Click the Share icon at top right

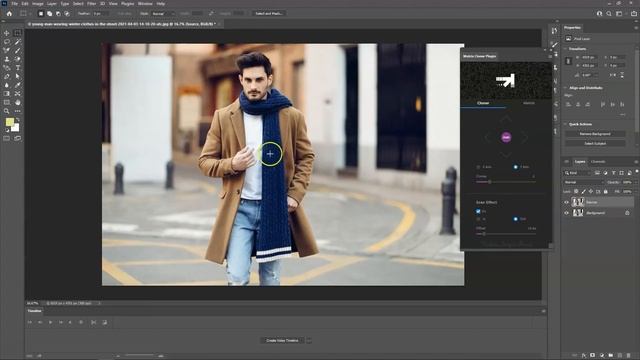point(634,13)
